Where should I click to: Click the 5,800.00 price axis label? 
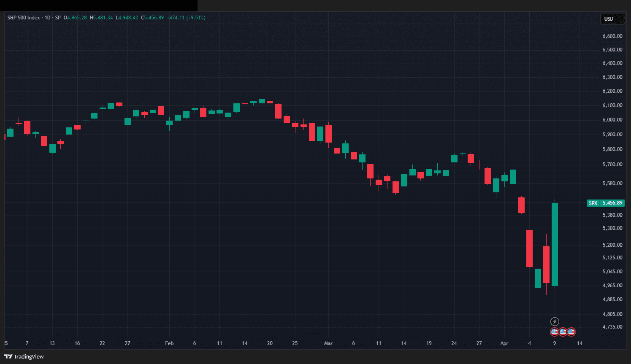612,149
